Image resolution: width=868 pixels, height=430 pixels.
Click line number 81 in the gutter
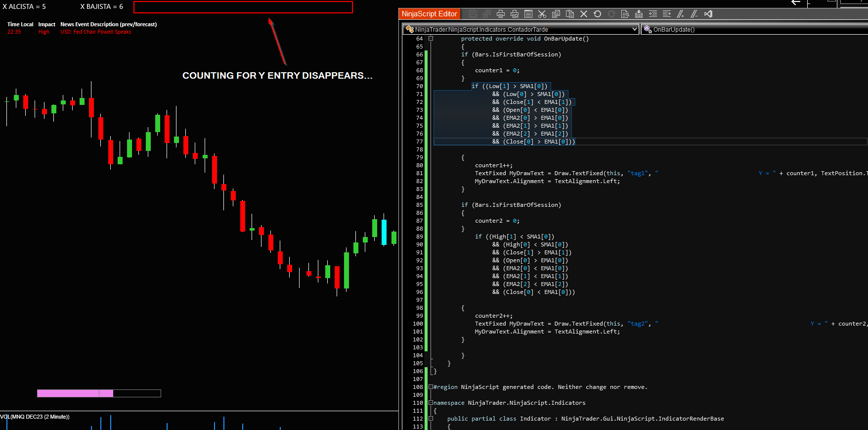pos(420,173)
